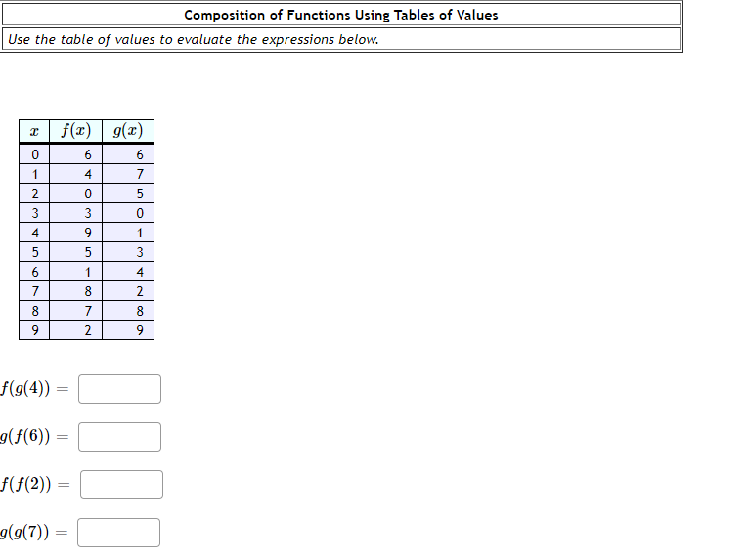
Task: Click the f(g(4)) answer input box
Action: [x=119, y=389]
